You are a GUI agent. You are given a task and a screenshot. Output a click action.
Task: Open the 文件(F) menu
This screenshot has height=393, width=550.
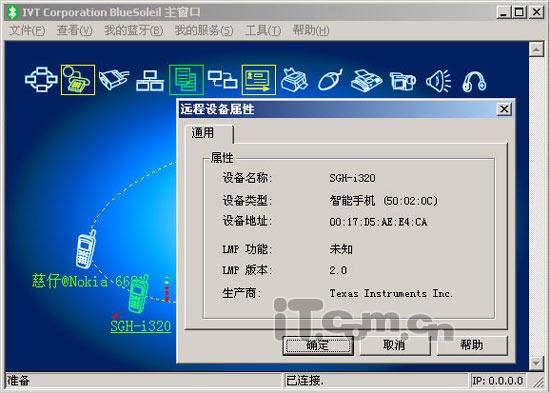tap(27, 30)
